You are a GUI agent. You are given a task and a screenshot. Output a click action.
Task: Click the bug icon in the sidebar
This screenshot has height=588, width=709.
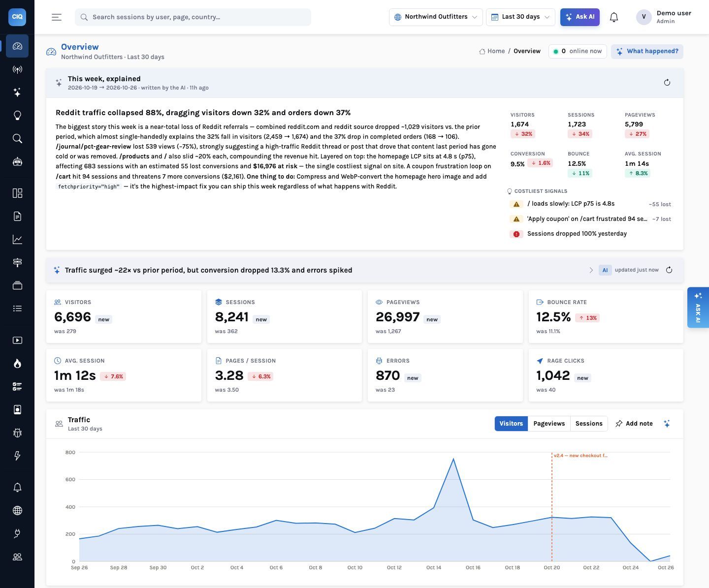17,433
